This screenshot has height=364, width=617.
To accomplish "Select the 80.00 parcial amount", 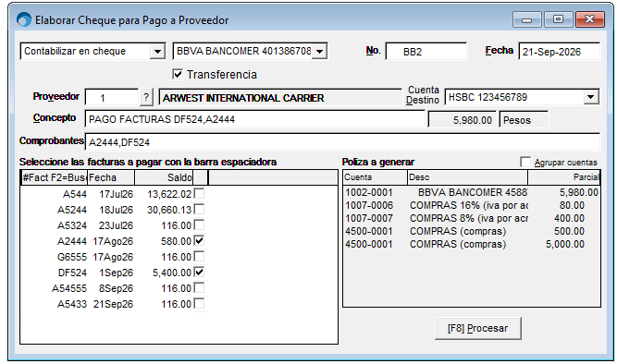I will (x=573, y=205).
